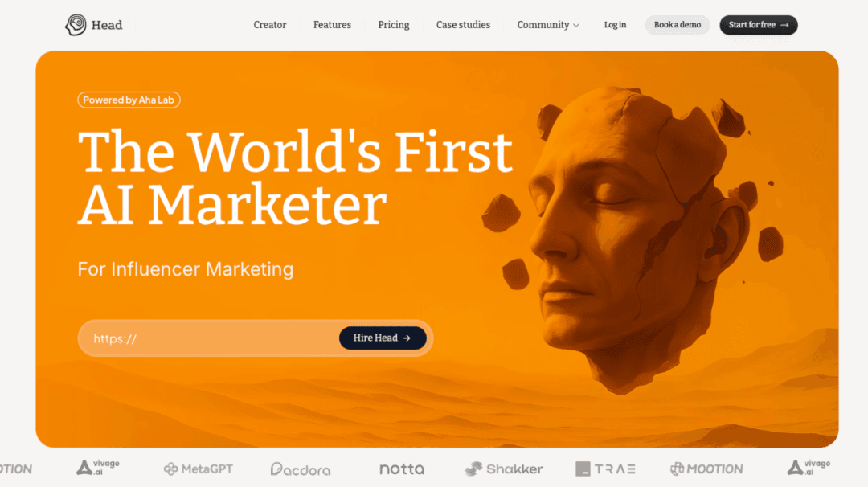Click the TRAE logo
The image size is (868, 487).
coord(606,469)
